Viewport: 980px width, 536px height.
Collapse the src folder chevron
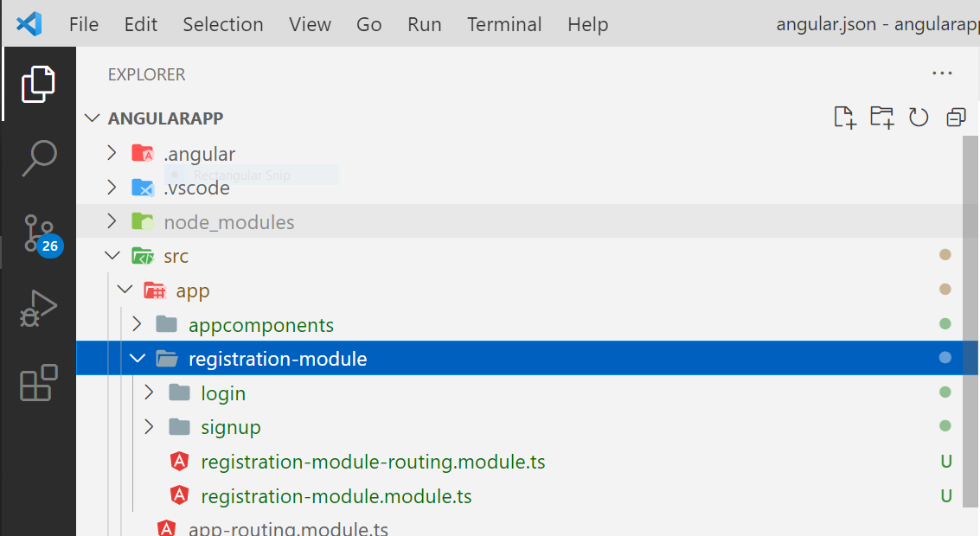click(112, 256)
